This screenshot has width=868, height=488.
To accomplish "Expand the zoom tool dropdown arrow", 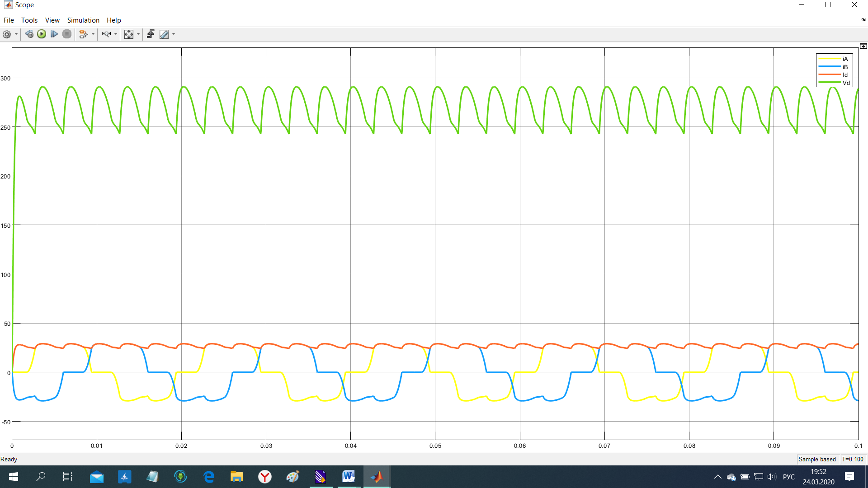I will coord(116,34).
